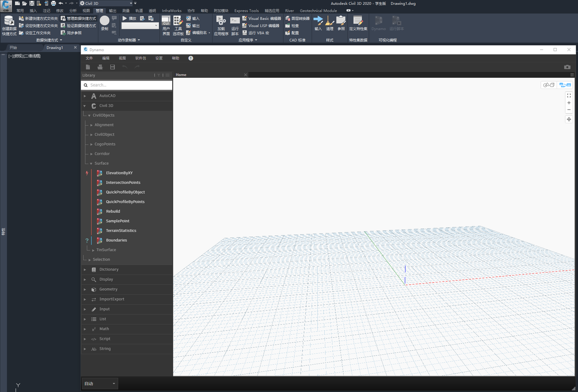The image size is (578, 392).
Task: Open the Visual Basic 编辑器
Action: (262, 18)
